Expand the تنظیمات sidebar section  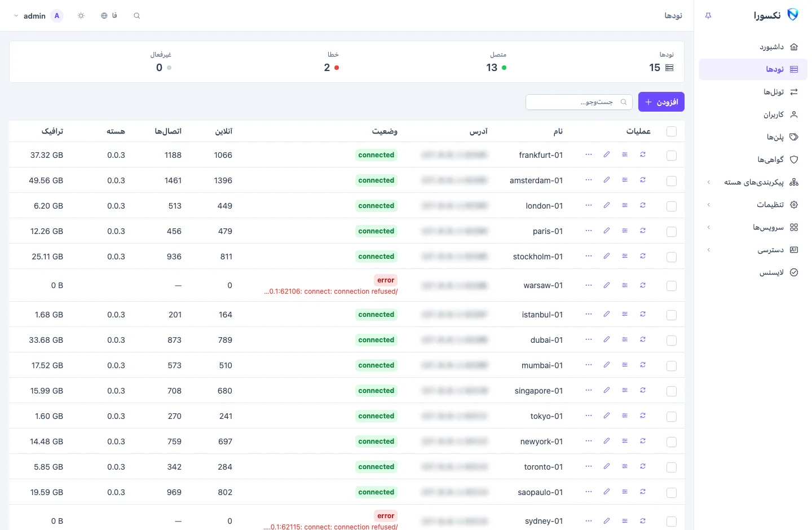tap(753, 205)
